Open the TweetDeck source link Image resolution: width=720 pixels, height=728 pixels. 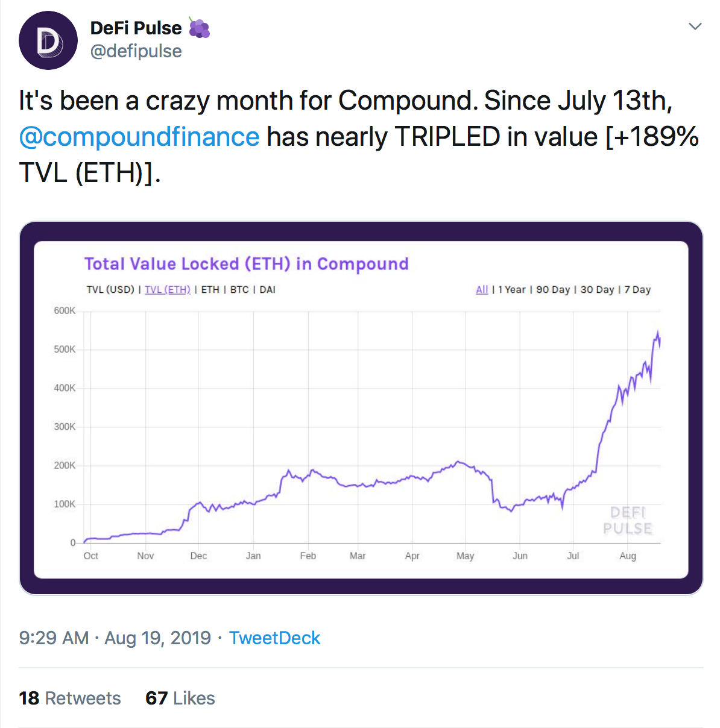[x=274, y=638]
